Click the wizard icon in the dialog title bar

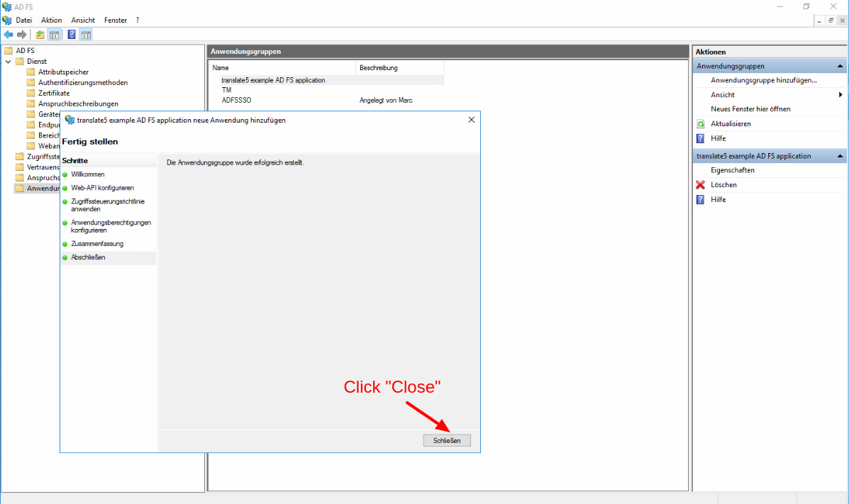(x=70, y=121)
